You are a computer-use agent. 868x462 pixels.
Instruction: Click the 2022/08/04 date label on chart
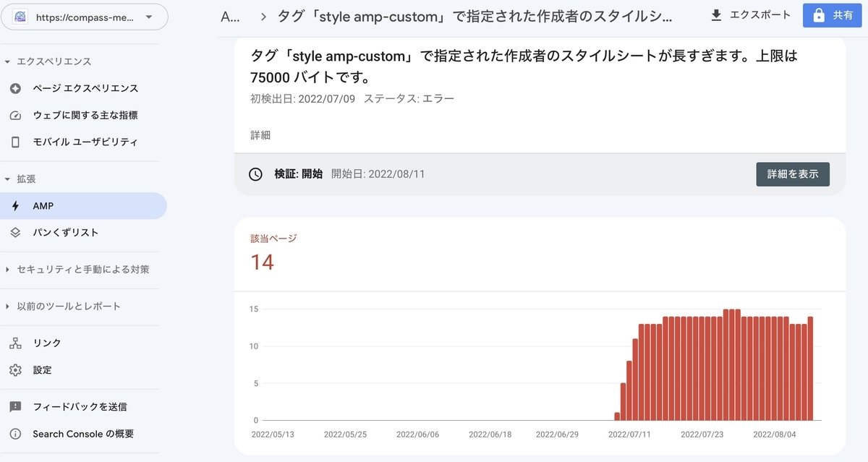point(775,435)
